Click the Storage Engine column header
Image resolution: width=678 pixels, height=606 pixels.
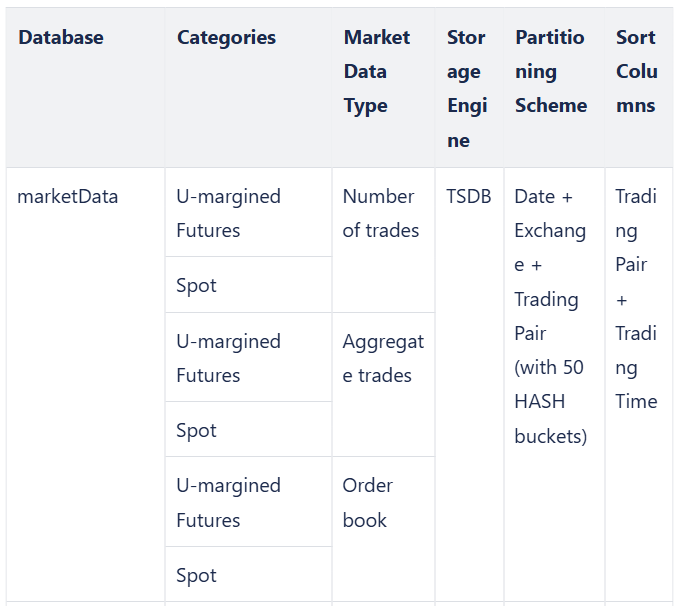coord(467,89)
